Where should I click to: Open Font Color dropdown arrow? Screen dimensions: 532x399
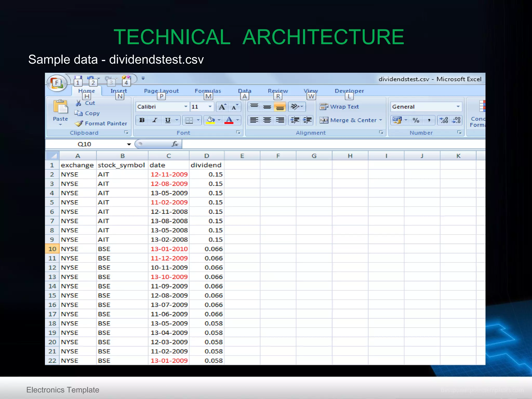tap(238, 120)
